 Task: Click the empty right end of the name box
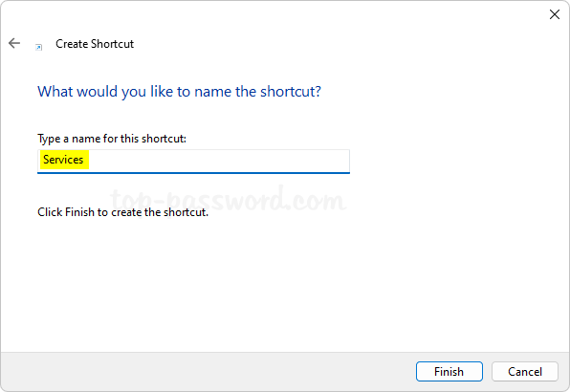tap(291, 161)
